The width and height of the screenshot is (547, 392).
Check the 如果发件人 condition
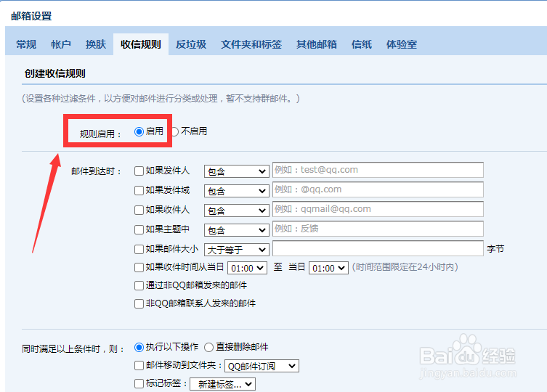click(x=139, y=171)
